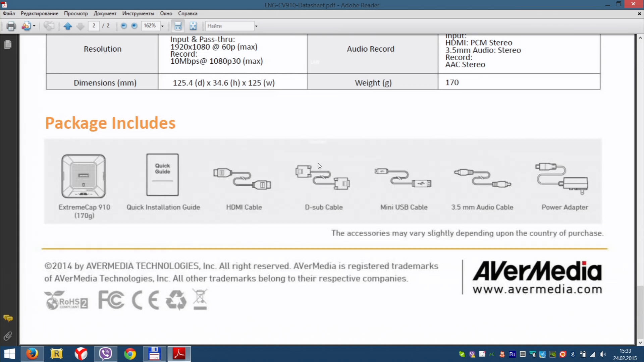
Task: Toggle fit one full page mode
Action: click(193, 26)
